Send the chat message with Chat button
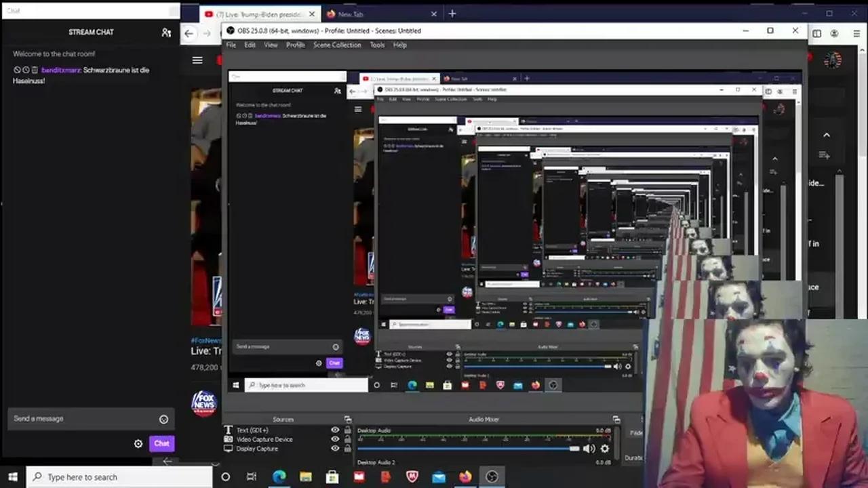 (161, 443)
